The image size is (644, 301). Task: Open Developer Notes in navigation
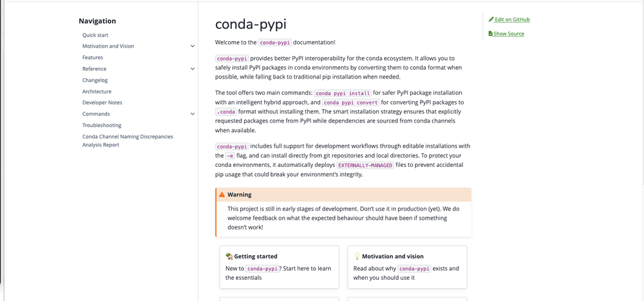tap(102, 102)
